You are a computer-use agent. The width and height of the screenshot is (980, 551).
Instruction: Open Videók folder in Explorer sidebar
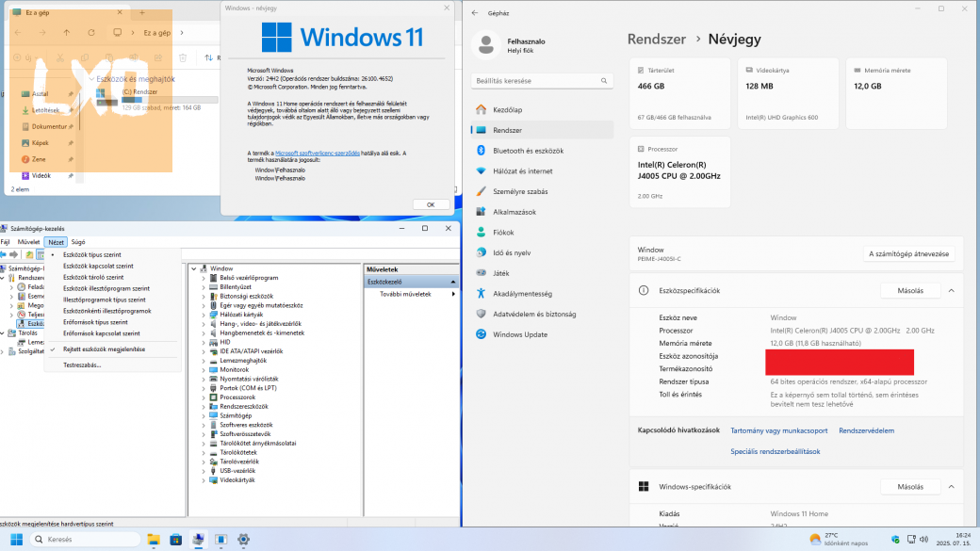tap(41, 175)
